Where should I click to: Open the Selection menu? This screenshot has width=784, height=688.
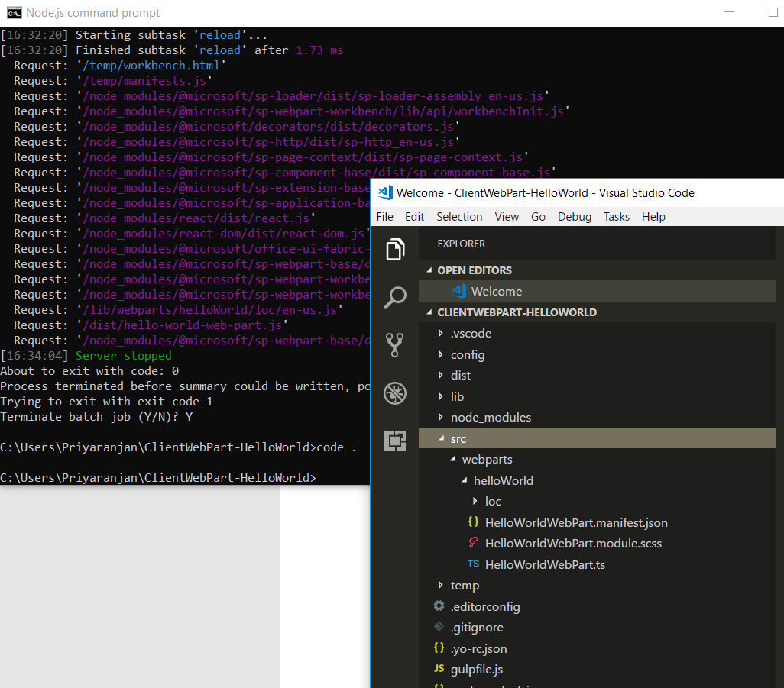point(459,217)
